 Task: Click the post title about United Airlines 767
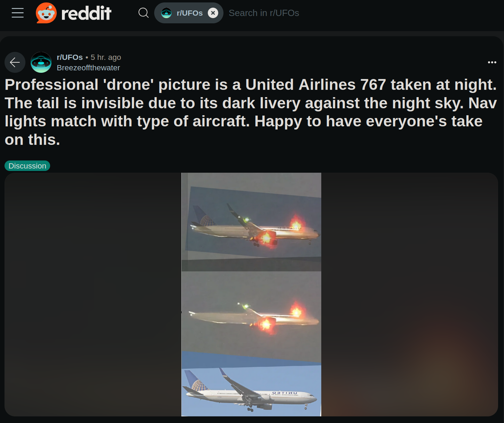click(251, 112)
